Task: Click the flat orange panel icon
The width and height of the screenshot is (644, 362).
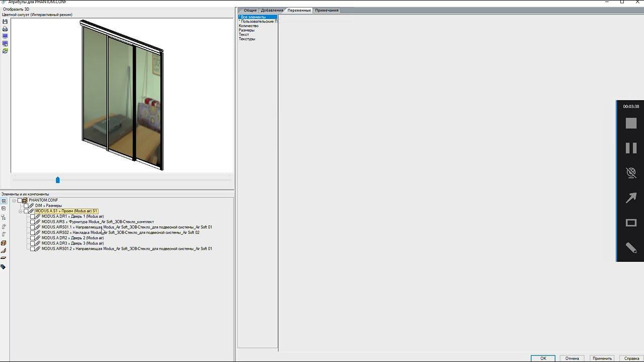Action: (4, 258)
